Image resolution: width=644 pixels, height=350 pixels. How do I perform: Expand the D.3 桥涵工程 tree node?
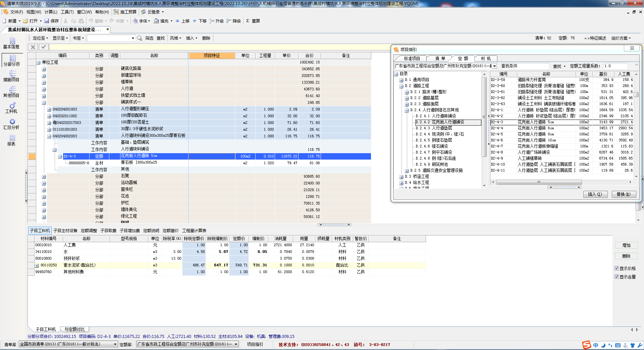pos(401,177)
